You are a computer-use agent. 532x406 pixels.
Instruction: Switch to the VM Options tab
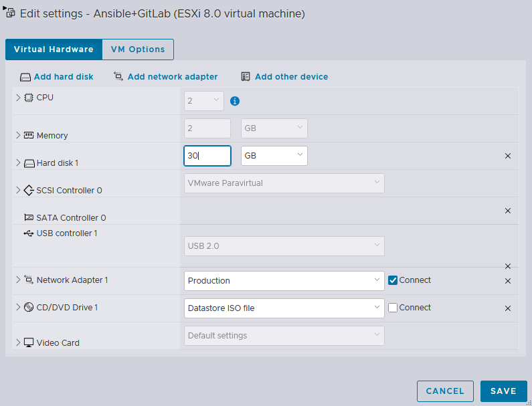[138, 49]
